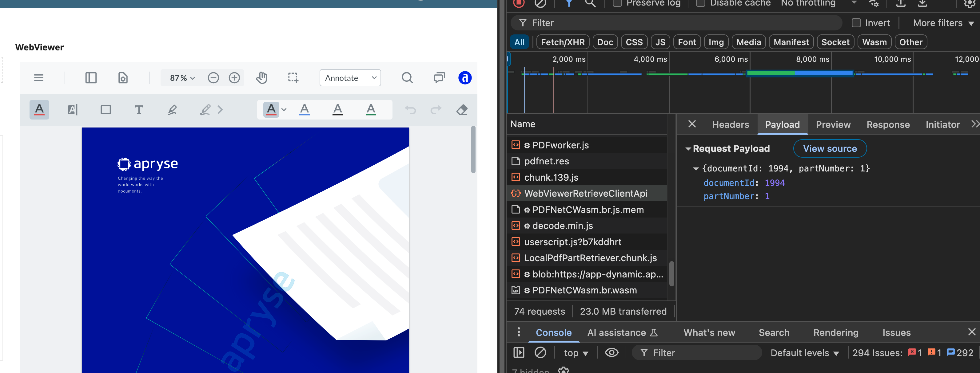980x373 pixels.
Task: Select the freehand pen tool
Action: pos(172,110)
